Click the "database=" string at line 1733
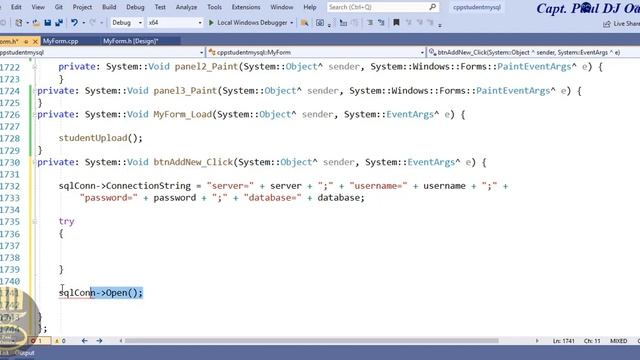The image size is (640, 360). pyautogui.click(x=273, y=198)
